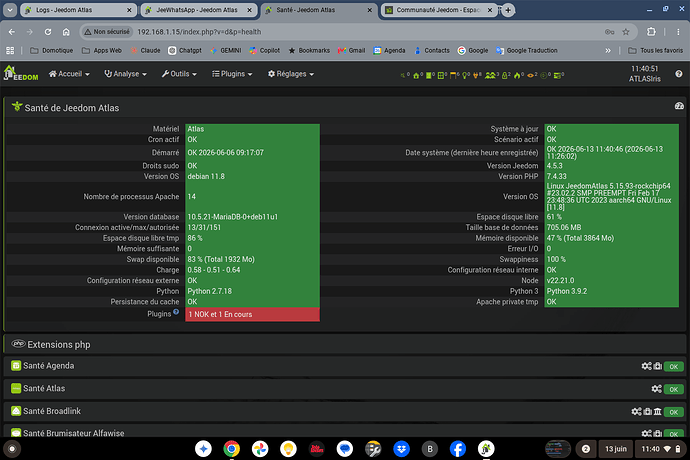
Task: Click the Jeedom logo in the navbar
Action: tap(21, 73)
